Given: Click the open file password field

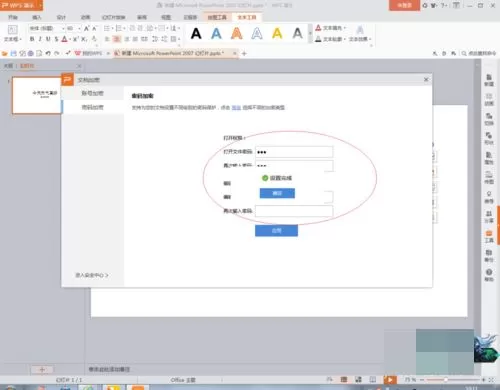Looking at the screenshot, I should pyautogui.click(x=294, y=152).
